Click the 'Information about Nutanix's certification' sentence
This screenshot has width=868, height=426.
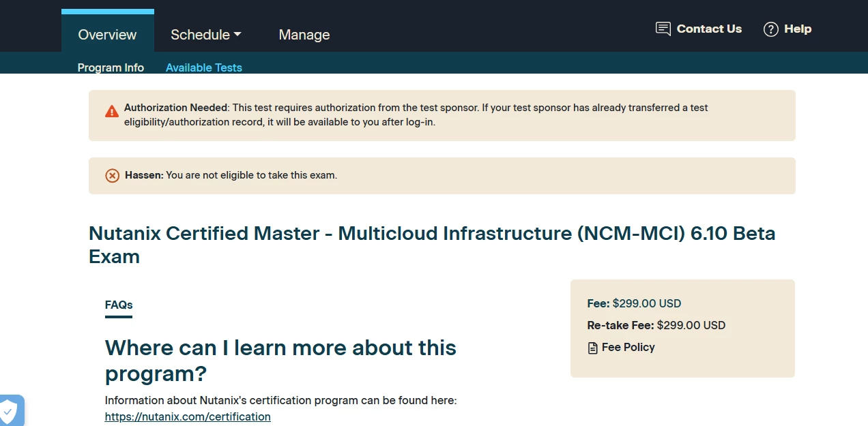(x=280, y=400)
